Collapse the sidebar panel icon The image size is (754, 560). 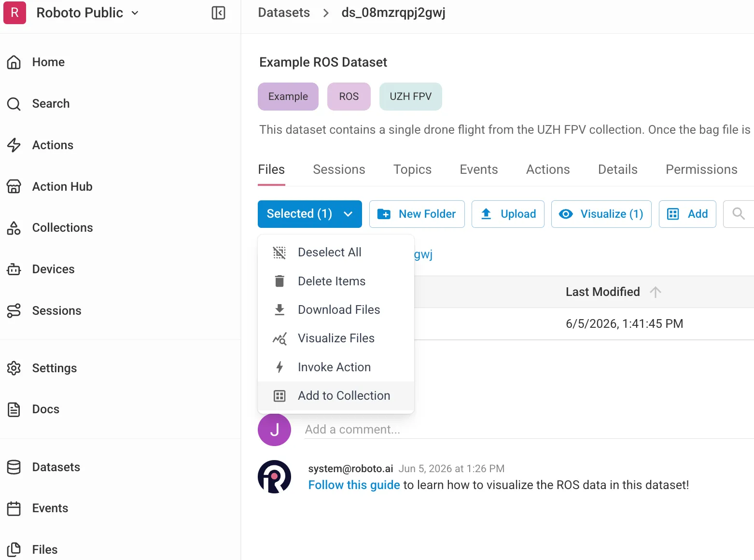pyautogui.click(x=218, y=13)
